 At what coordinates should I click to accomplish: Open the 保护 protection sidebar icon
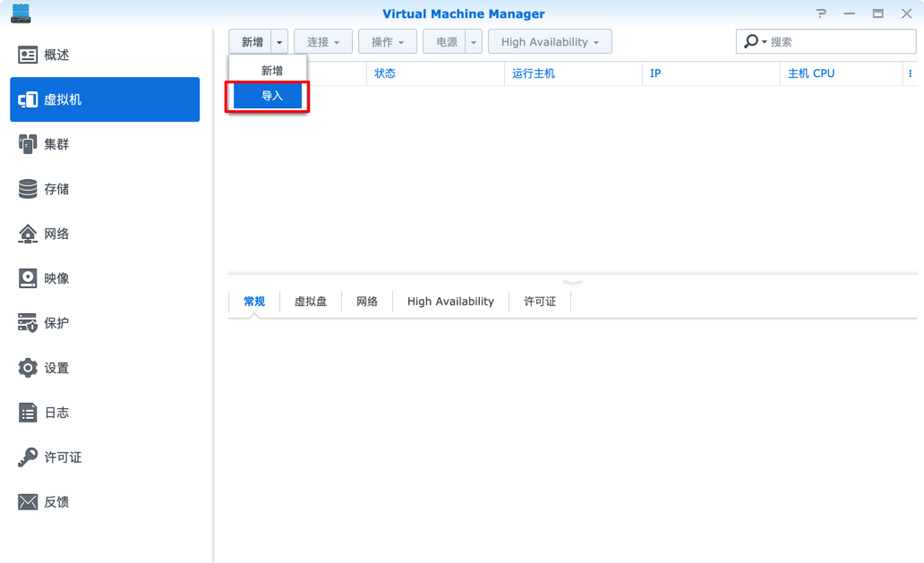(x=28, y=323)
